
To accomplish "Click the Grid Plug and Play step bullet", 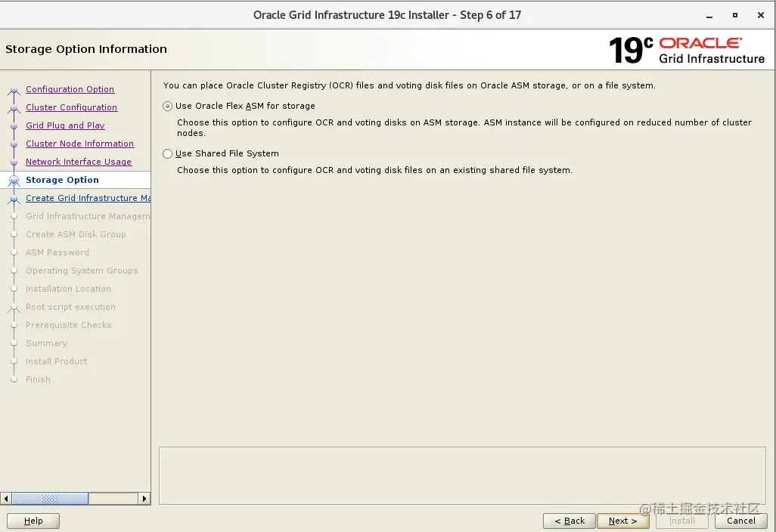I will pyautogui.click(x=14, y=126).
